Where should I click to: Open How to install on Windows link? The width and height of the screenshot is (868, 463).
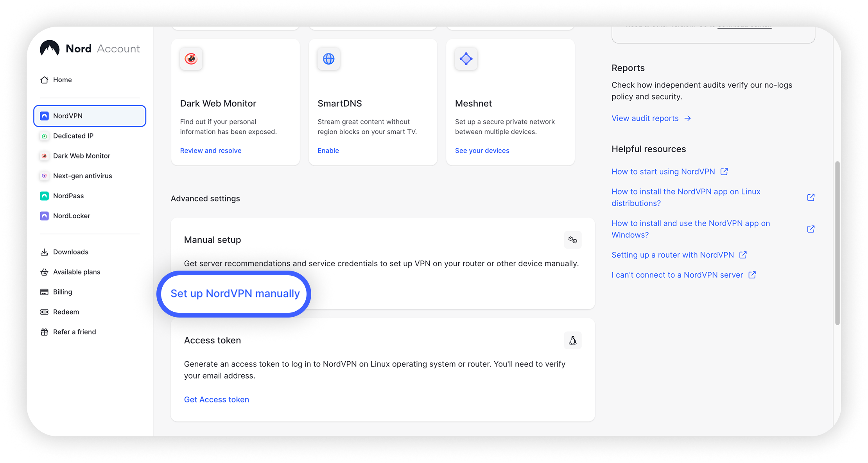click(x=690, y=229)
